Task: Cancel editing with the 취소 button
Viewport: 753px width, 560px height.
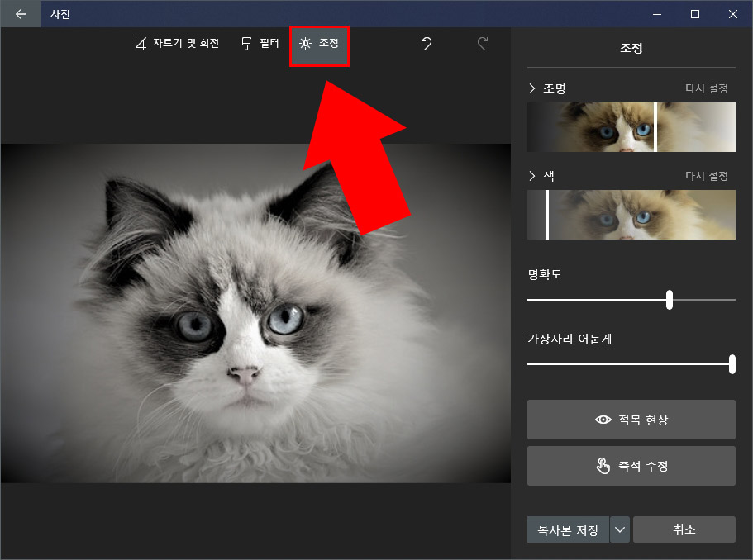Action: point(684,529)
